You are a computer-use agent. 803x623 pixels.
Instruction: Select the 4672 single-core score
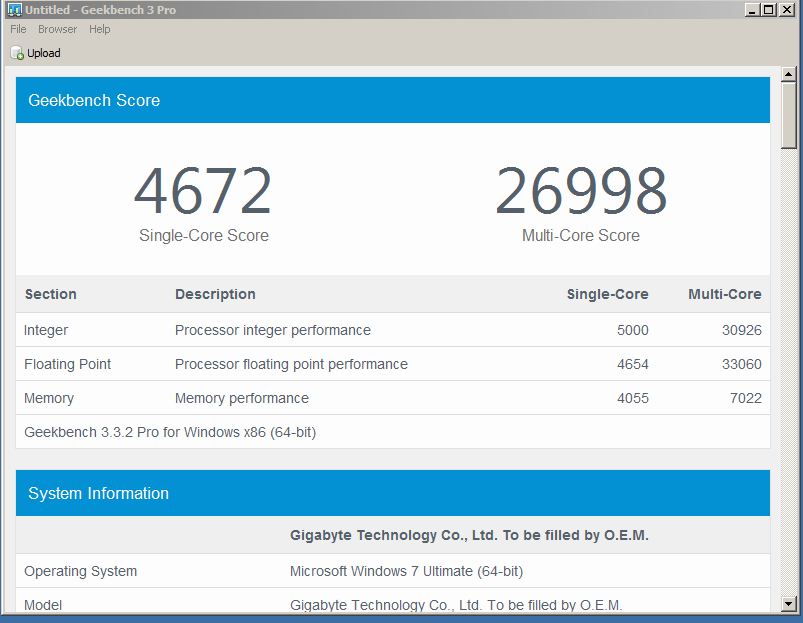pyautogui.click(x=203, y=190)
